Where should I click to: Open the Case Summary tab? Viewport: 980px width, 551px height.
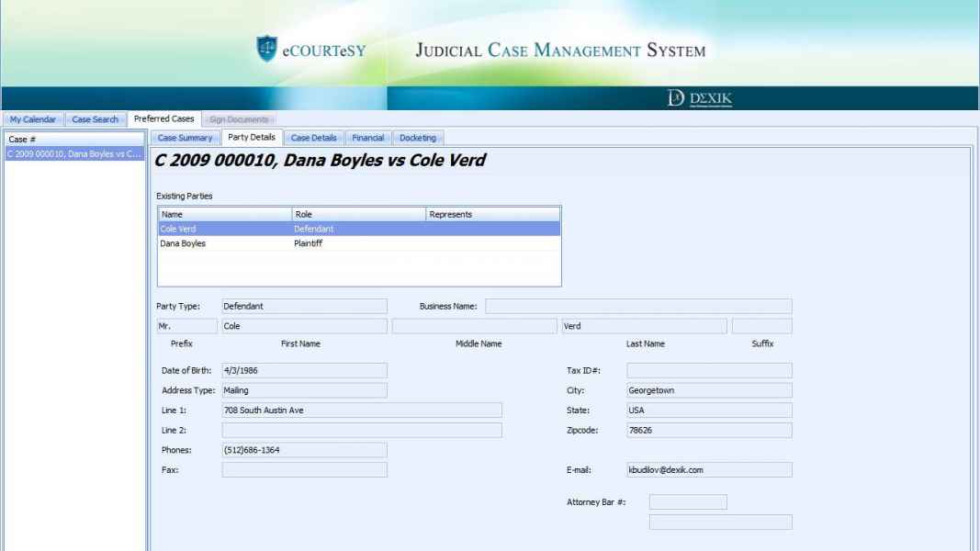186,138
